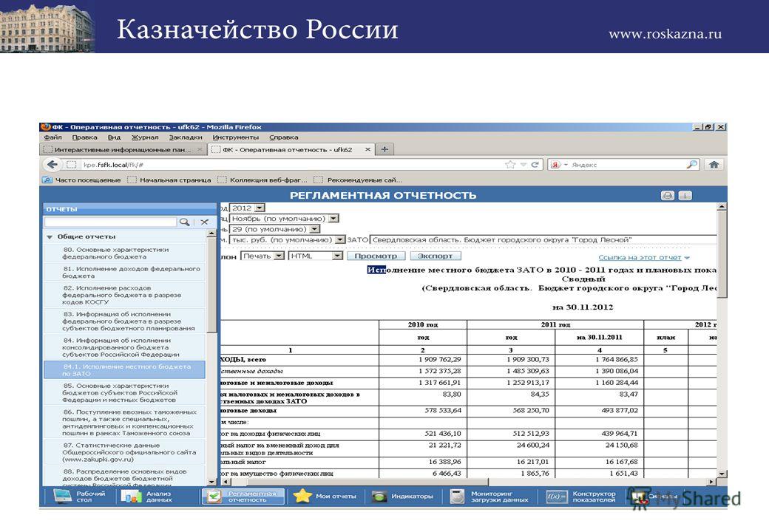Open Часто посещаемые bookmark
The width and height of the screenshot is (769, 532).
point(82,180)
